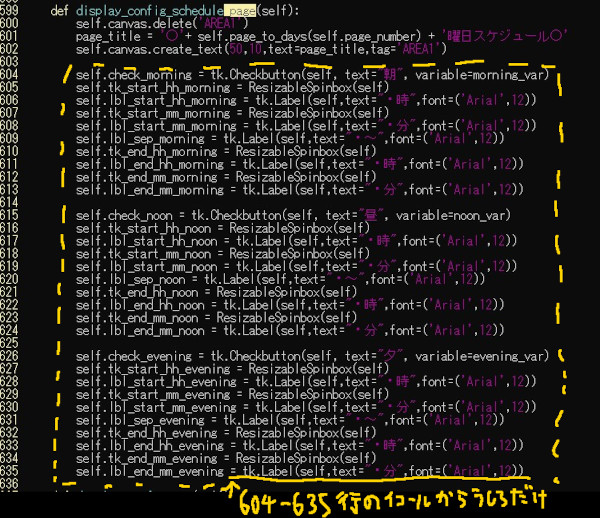Click 'self.lbl_start_hh_noon' on line 617
600x518 pixels.
click(147, 241)
